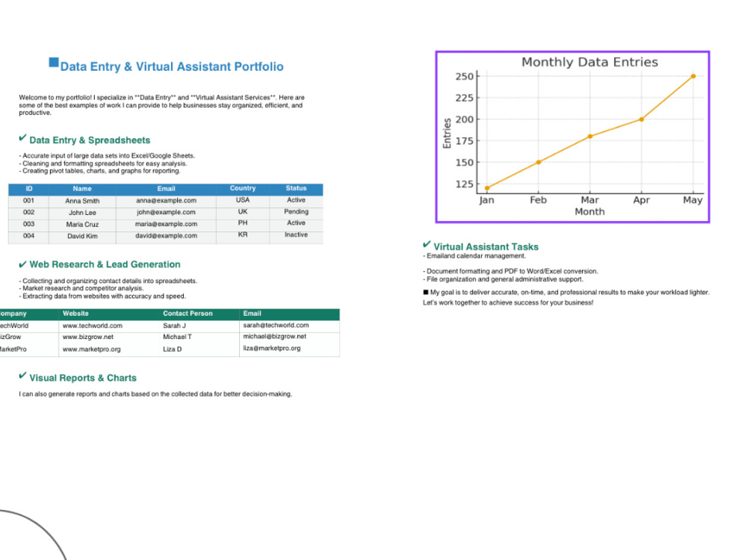Click the Creating pivot tables bullet line
Viewport: 747px width, 560px height.
[x=99, y=171]
